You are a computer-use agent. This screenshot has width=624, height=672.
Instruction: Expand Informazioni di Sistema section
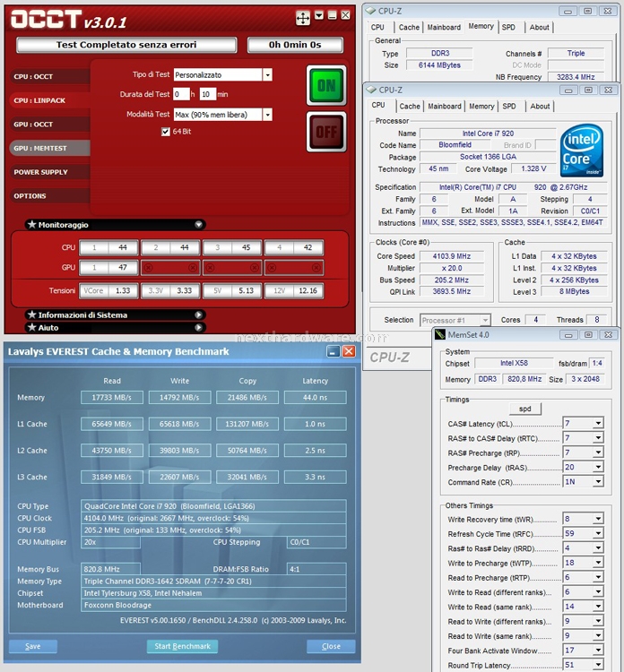[x=198, y=315]
